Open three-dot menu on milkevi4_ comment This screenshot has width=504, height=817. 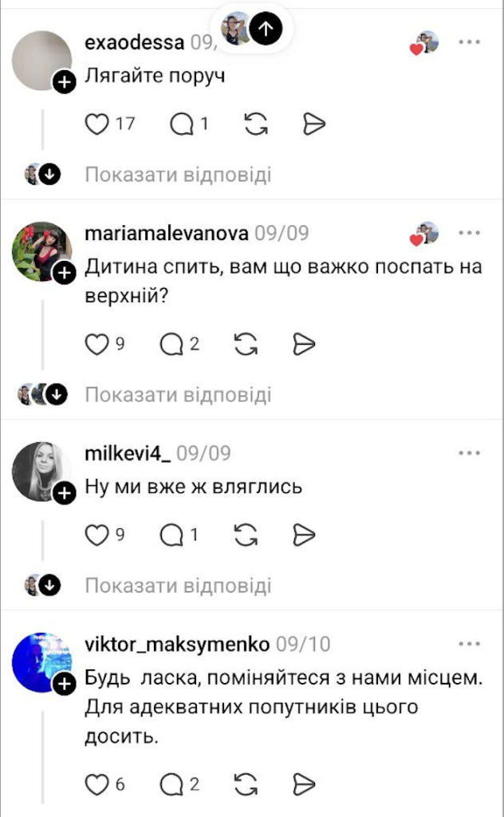pyautogui.click(x=469, y=453)
